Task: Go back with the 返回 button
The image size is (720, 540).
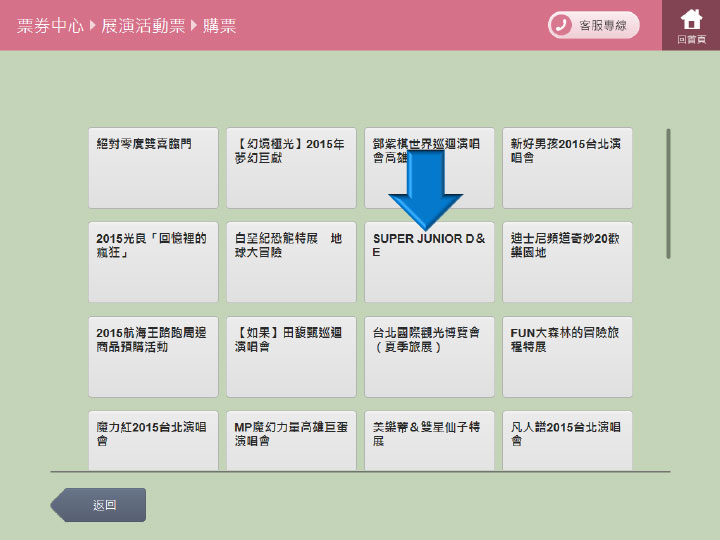Action: pos(100,505)
